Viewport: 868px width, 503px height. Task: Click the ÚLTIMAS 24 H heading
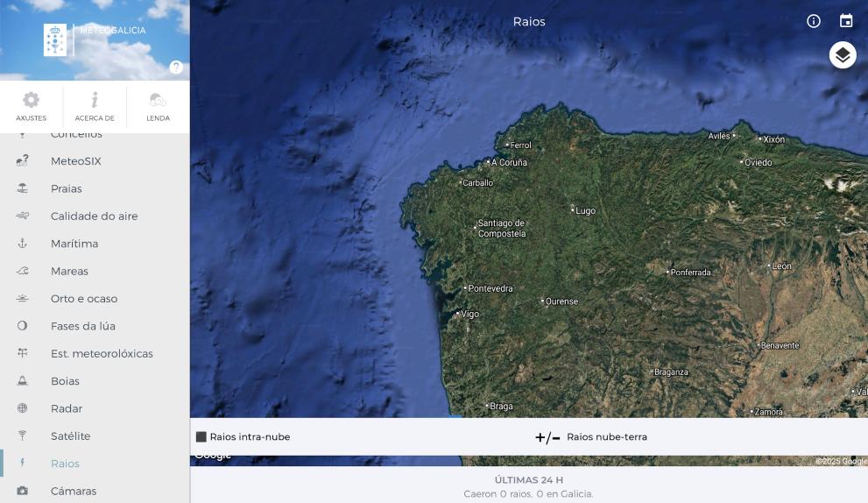pos(529,479)
